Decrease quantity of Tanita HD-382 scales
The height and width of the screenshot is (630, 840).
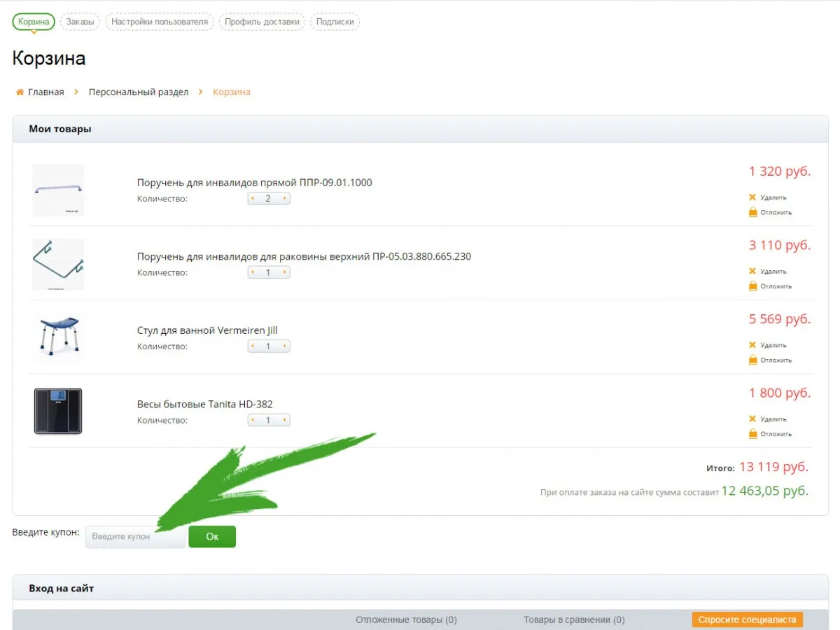(253, 421)
